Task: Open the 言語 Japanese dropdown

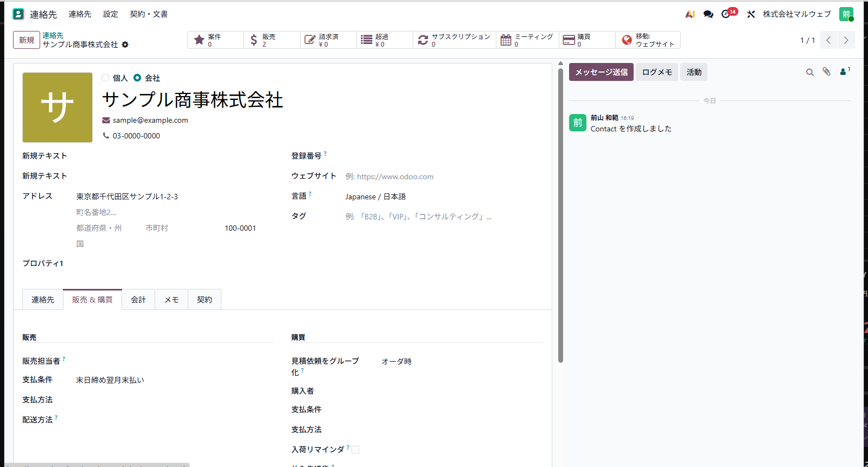Action: click(444, 197)
